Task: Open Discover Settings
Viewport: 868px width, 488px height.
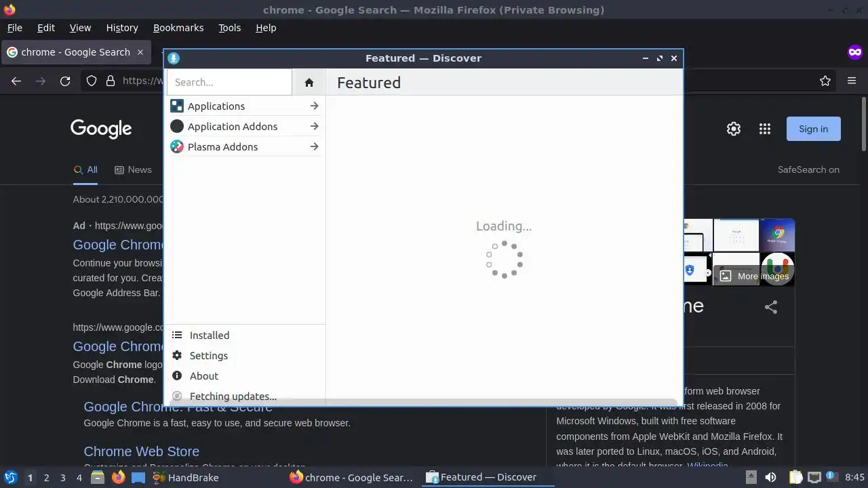Action: click(245, 355)
